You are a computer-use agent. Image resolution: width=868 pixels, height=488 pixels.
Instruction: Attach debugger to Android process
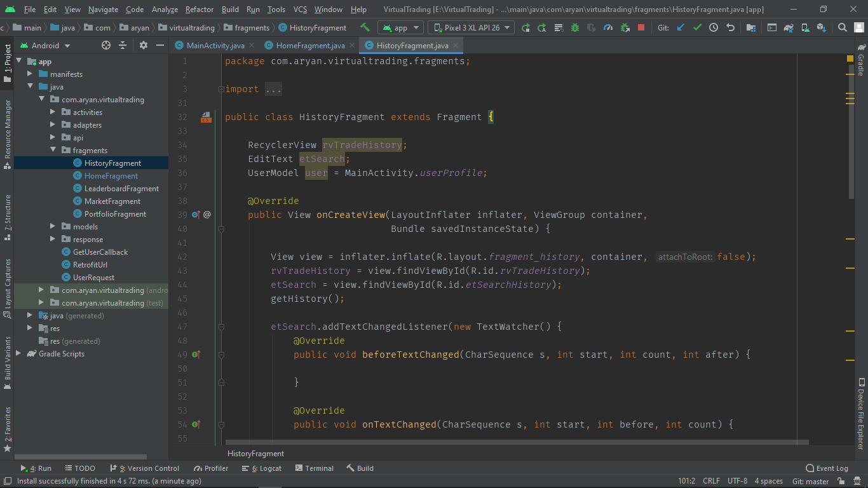[626, 28]
